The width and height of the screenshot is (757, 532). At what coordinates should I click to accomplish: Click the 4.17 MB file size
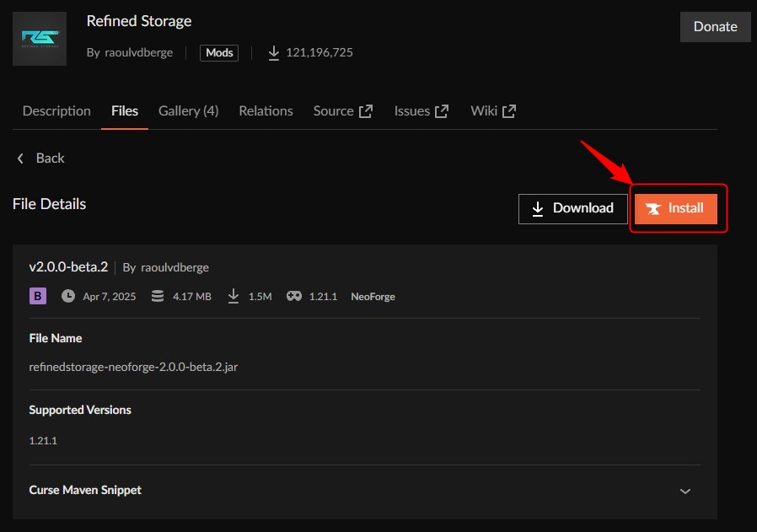[x=192, y=297]
